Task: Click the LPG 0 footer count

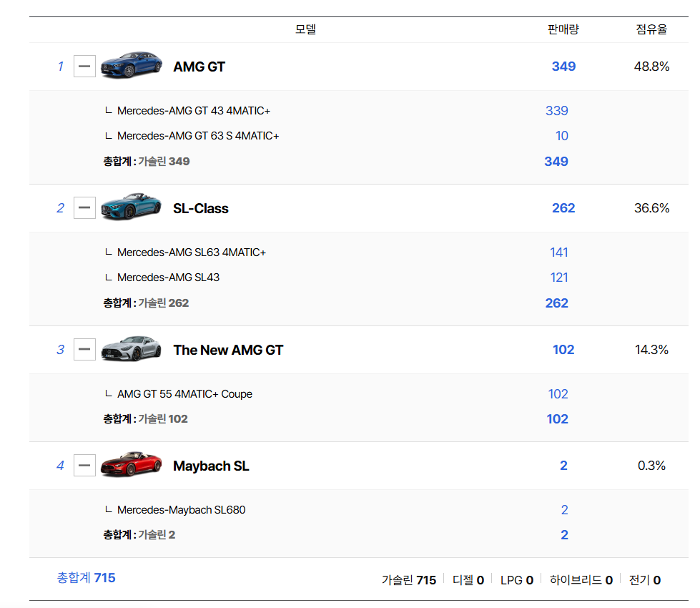Action: (517, 580)
